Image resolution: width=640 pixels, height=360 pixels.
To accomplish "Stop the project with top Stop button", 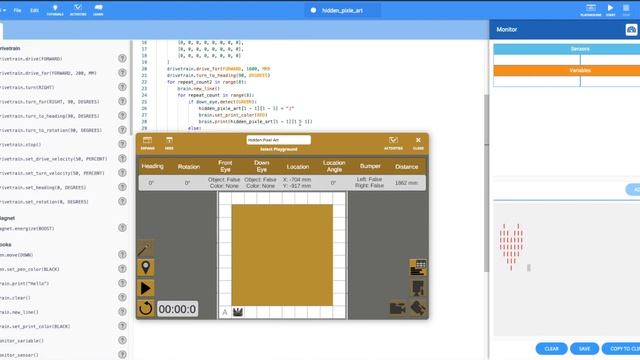I will pos(626,10).
